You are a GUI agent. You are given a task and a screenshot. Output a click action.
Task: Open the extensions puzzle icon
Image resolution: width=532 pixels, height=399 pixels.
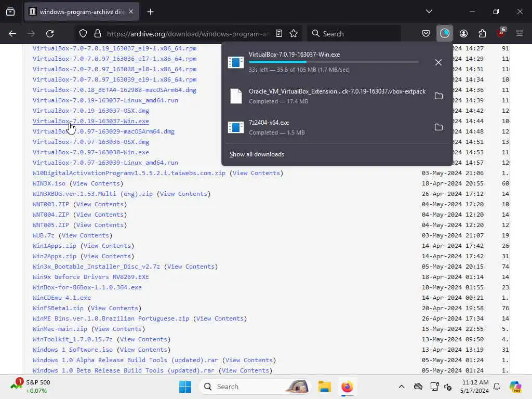482,34
